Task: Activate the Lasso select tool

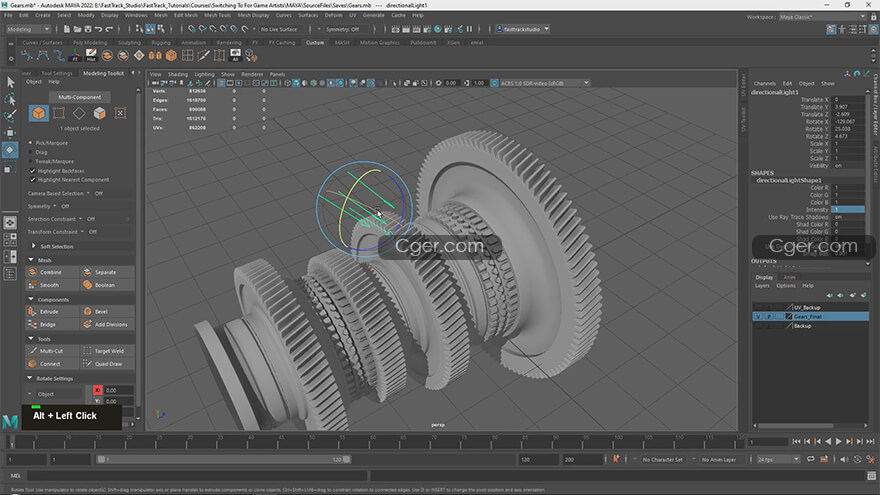Action: tap(10, 99)
